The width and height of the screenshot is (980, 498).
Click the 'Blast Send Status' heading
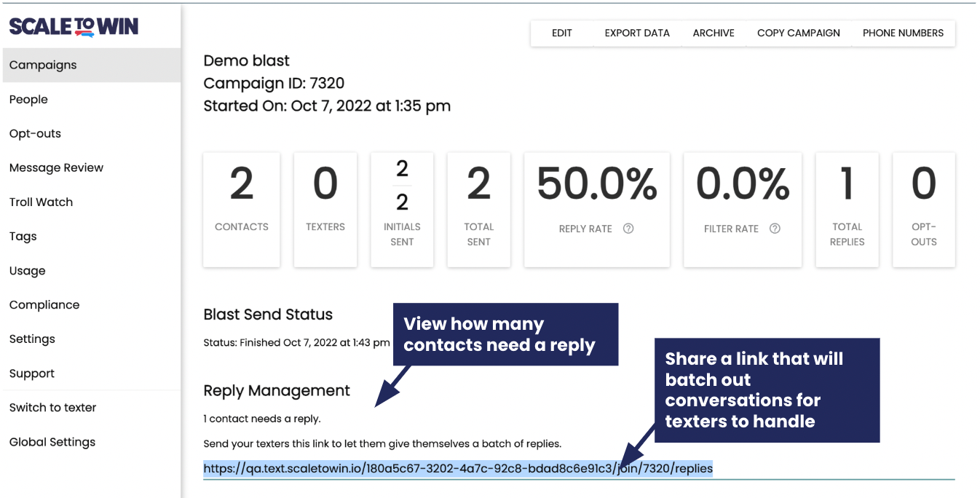click(268, 315)
